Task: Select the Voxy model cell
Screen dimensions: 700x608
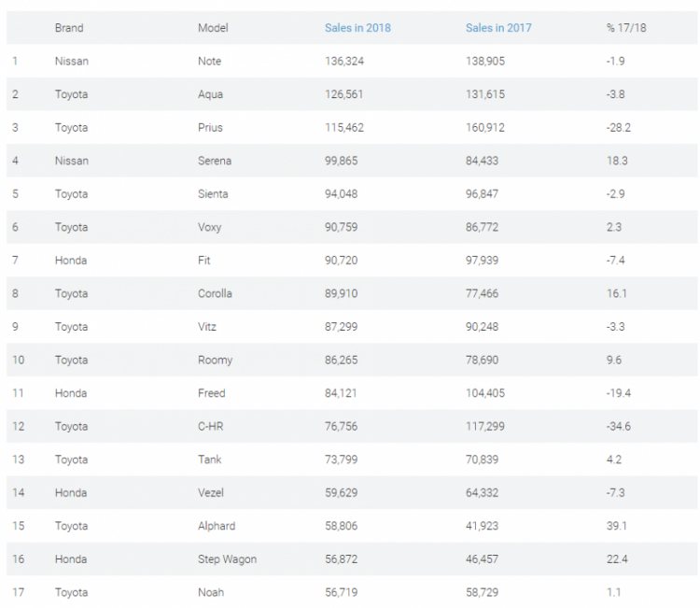Action: point(210,227)
